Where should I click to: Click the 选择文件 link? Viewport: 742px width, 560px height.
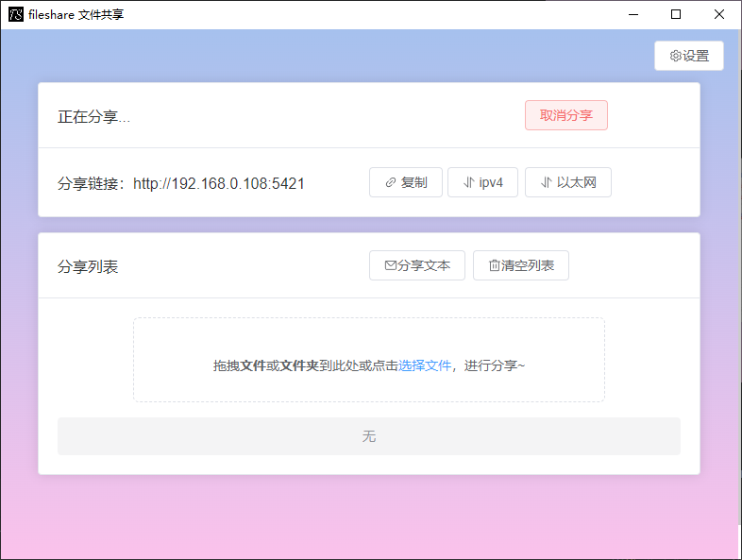point(425,365)
